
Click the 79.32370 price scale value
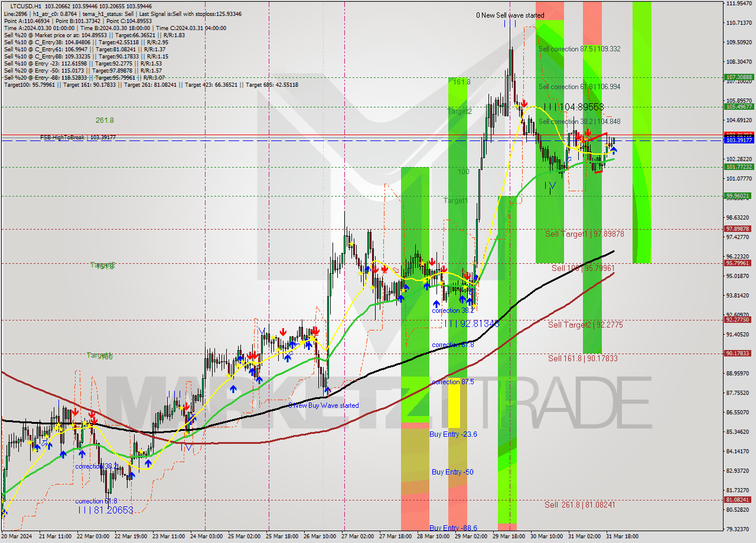click(x=739, y=529)
